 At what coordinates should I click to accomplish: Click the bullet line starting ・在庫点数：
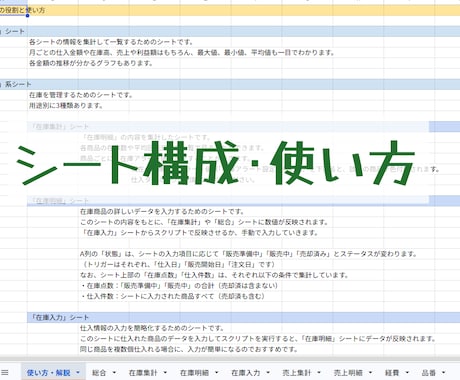point(179,286)
